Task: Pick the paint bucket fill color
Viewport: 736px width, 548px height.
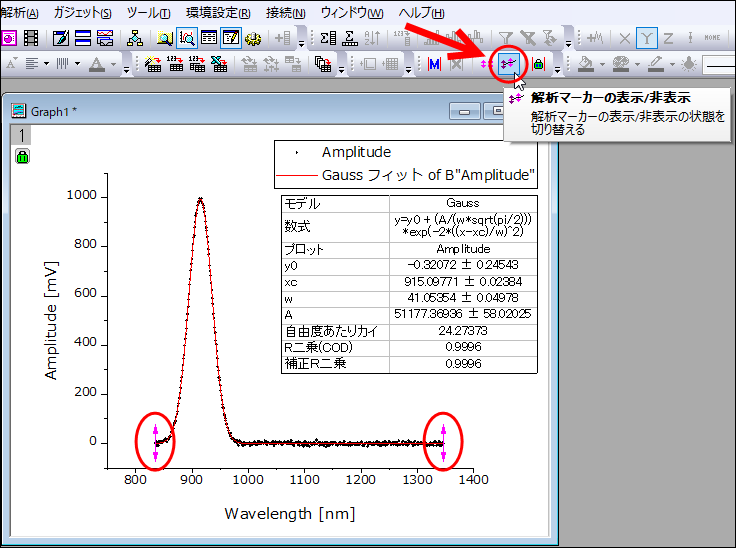Action: [x=585, y=64]
